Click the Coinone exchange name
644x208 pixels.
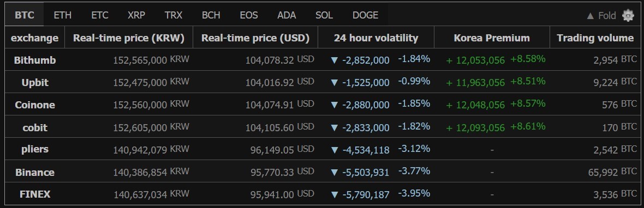point(35,105)
